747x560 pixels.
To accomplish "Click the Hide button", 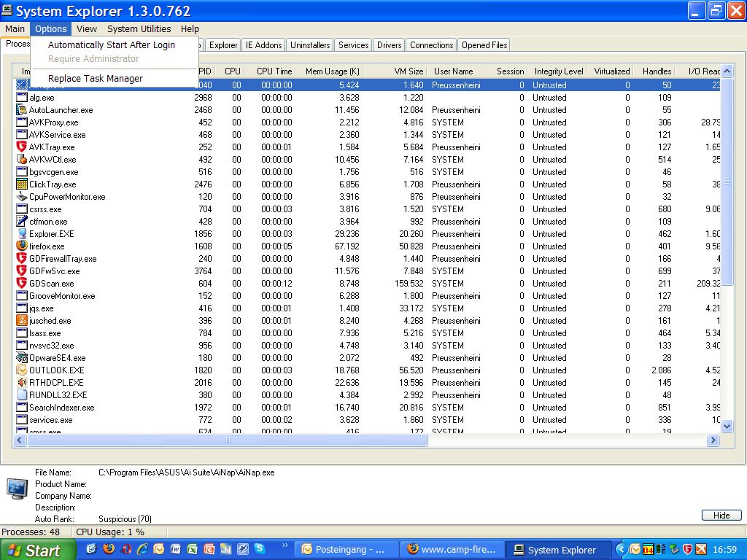I will 721,516.
